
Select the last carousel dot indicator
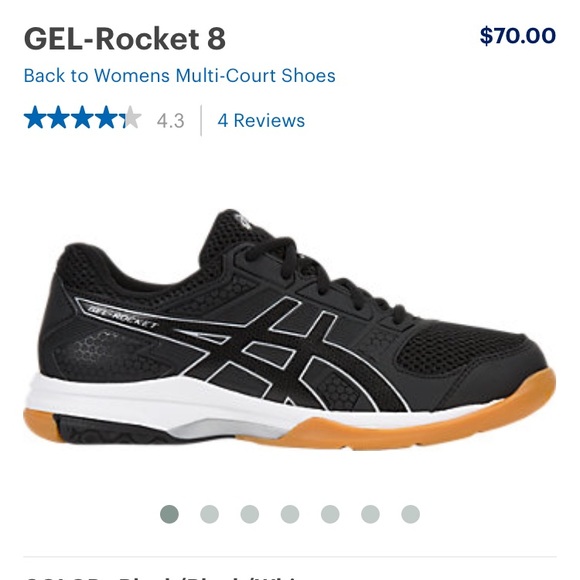coord(411,514)
